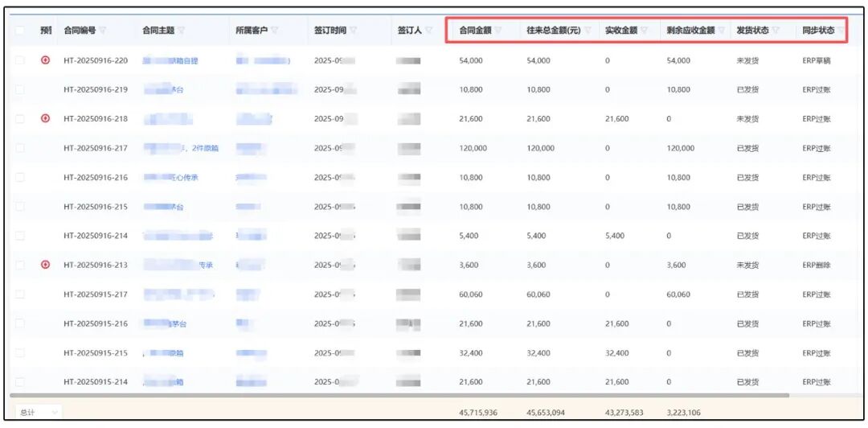Select the checkbox for contract HT-20250916-217
This screenshot has height=428, width=868.
click(x=20, y=148)
